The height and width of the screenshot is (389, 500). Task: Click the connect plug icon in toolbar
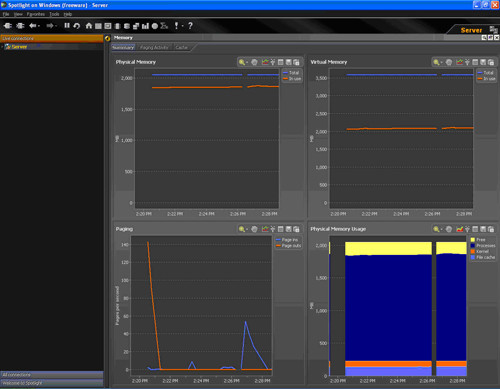(x=8, y=26)
